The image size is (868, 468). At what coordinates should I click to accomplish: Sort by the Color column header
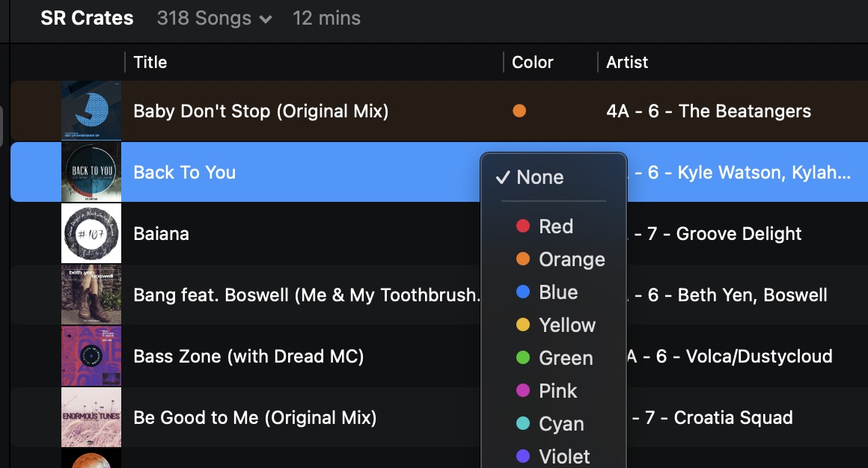click(533, 62)
